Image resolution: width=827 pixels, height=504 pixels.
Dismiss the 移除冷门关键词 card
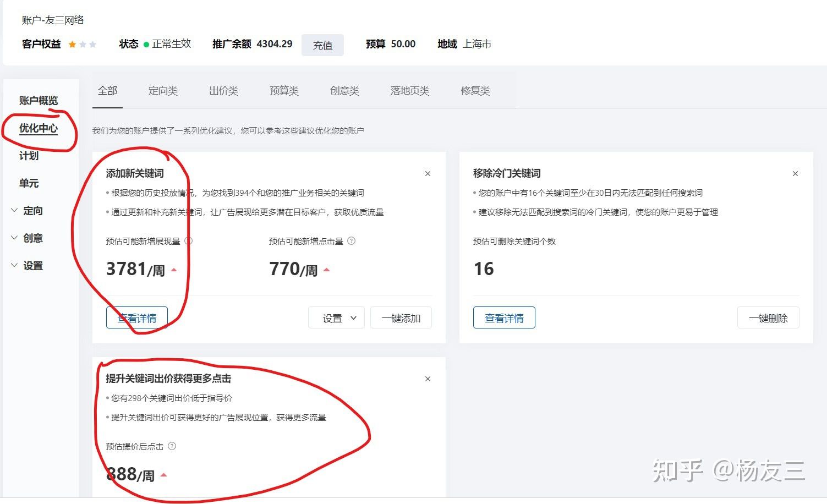[x=795, y=174]
